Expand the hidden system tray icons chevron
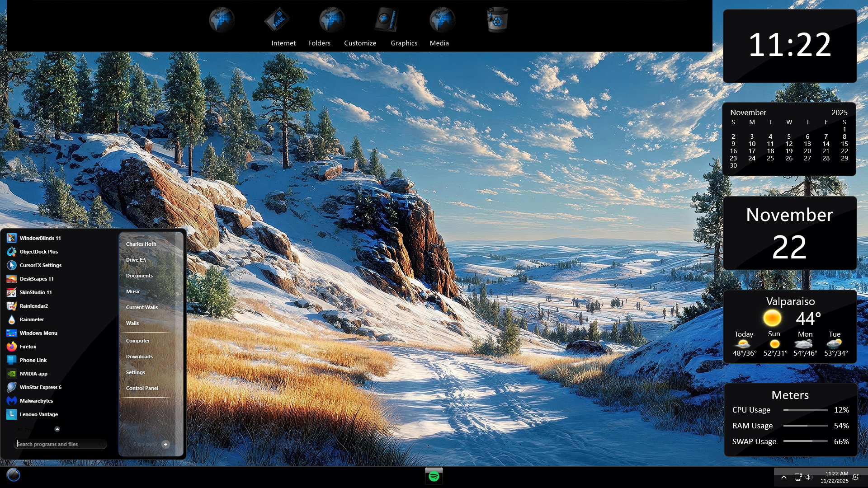The width and height of the screenshot is (868, 488). [784, 477]
